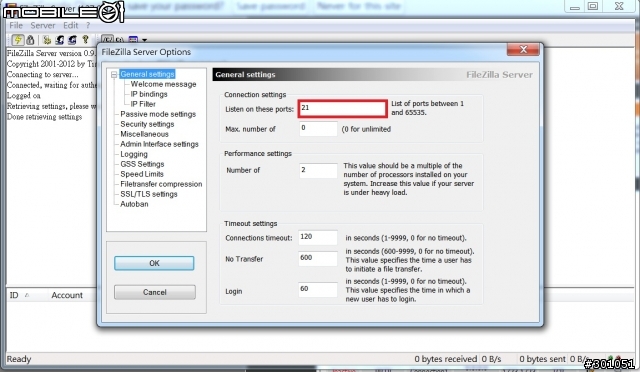Toggle the server active lightning icon
640x372 pixels.
point(18,40)
